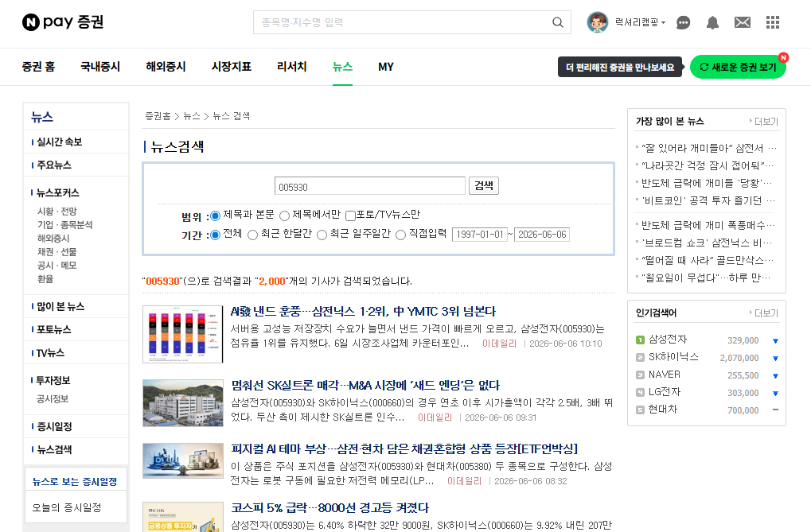The image size is (811, 532).
Task: Select 제목에서만 radio button
Action: 284,216
